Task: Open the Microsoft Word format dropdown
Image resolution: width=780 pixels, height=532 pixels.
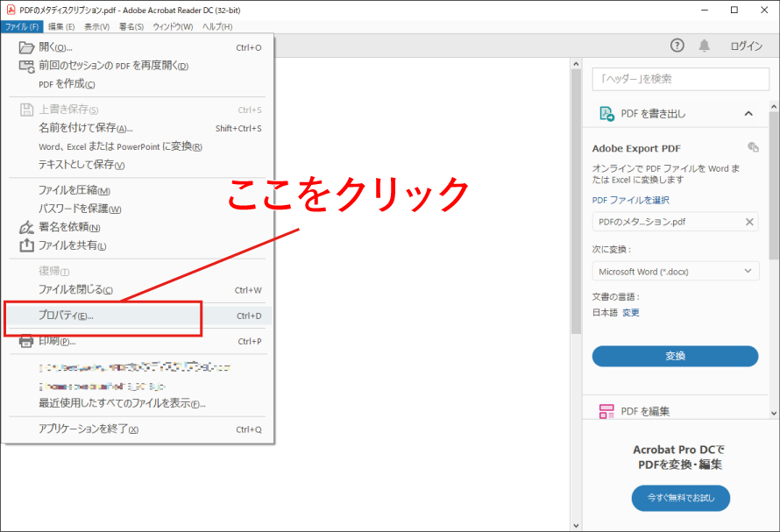Action: tap(675, 272)
